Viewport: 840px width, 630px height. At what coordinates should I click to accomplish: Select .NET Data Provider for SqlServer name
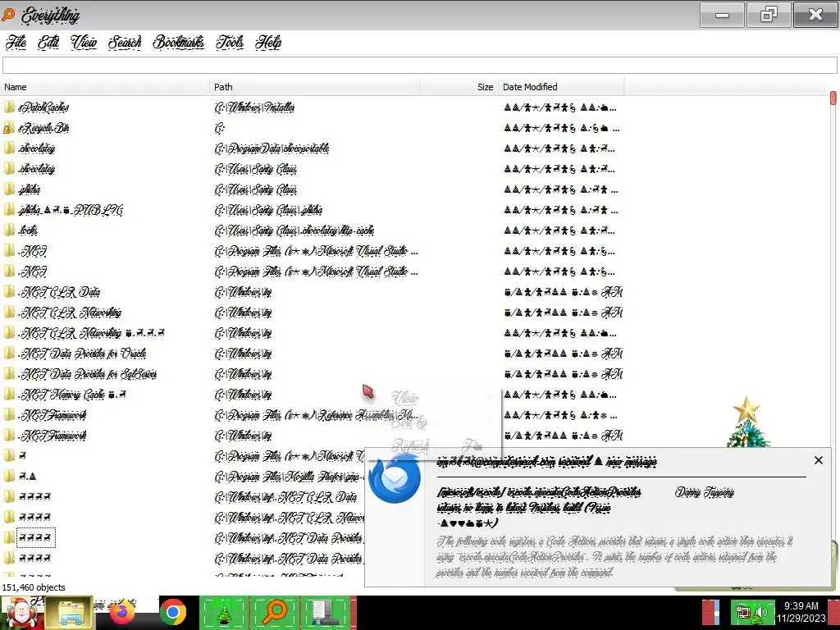[x=87, y=374]
